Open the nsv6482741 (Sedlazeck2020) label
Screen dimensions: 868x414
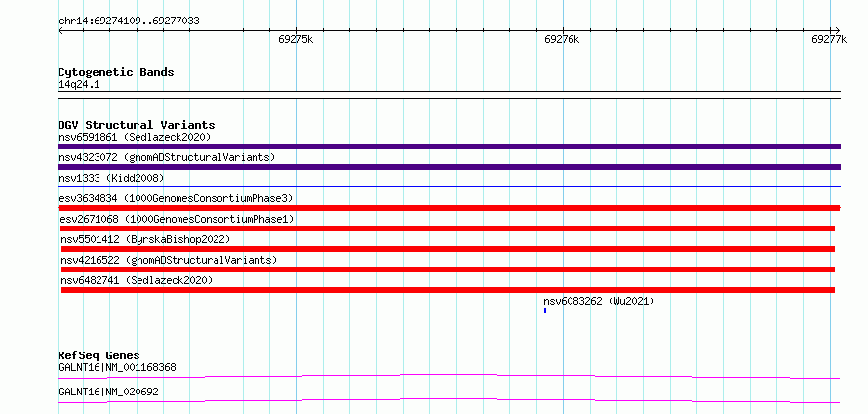pyautogui.click(x=137, y=280)
